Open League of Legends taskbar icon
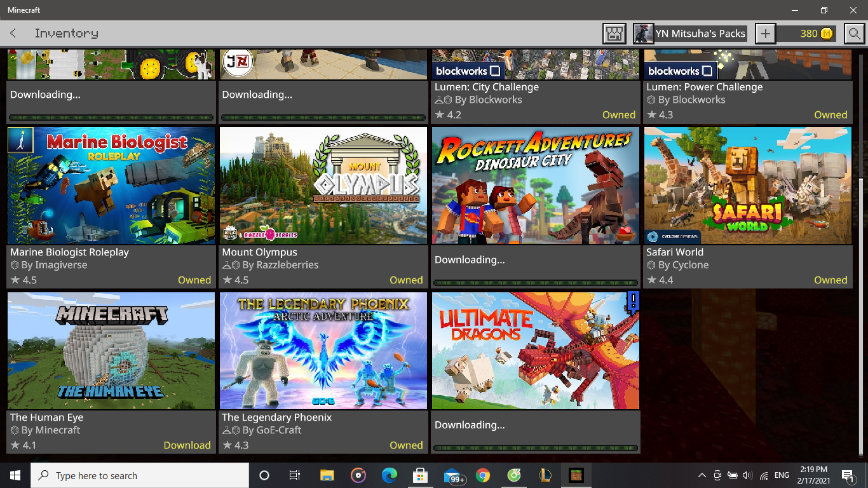This screenshot has height=488, width=868. [545, 475]
